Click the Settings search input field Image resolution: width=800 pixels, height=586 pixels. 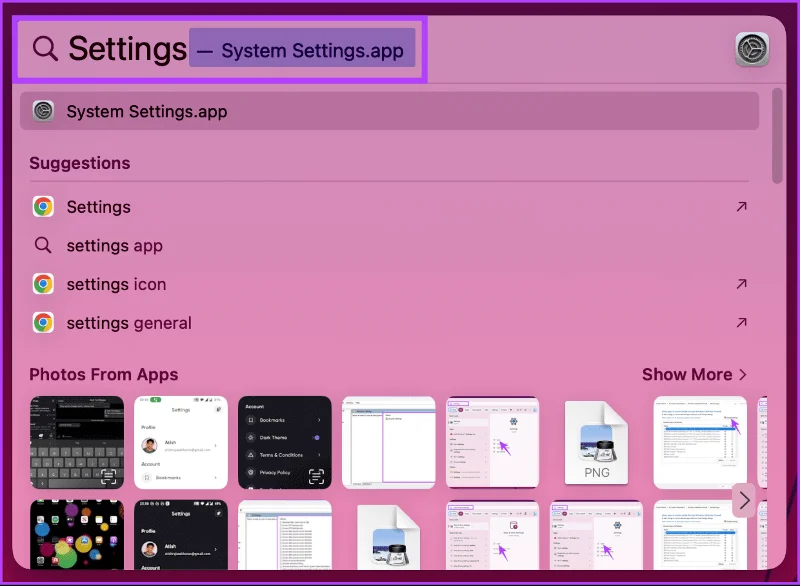(220, 48)
